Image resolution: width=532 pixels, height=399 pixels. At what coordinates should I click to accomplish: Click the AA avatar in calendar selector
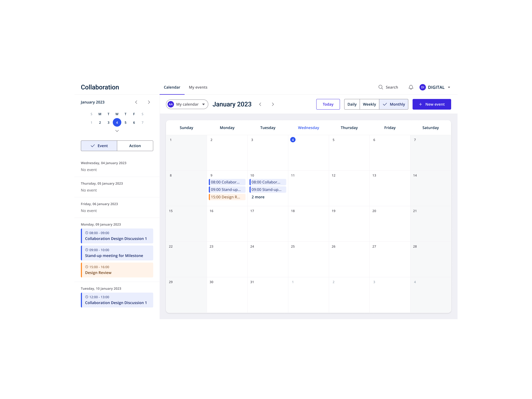click(171, 104)
